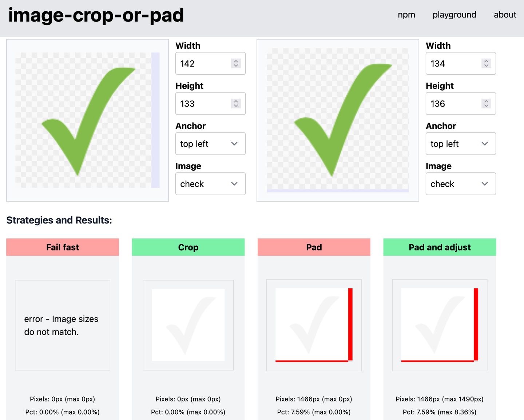Viewport: 524px width, 420px height.
Task: Open the right Anchor dropdown
Action: pyautogui.click(x=461, y=143)
